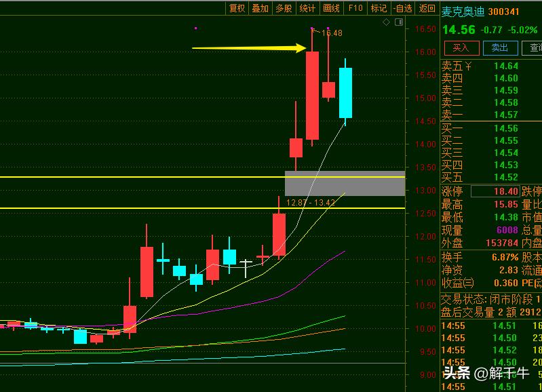Viewport: 542px width, 392px height.
Task: Click the tall red candle topping 16.48
Action: [x=312, y=96]
